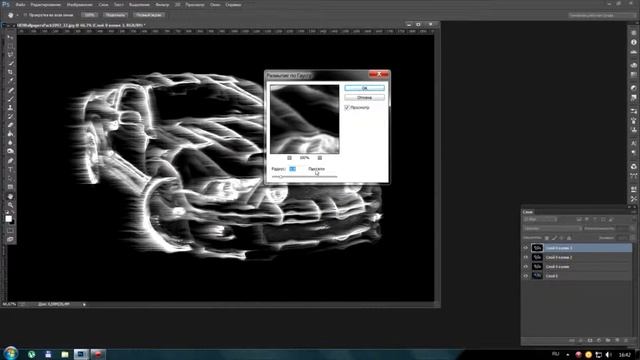
Task: Cancel blur dialog with Отмена
Action: tap(364, 98)
